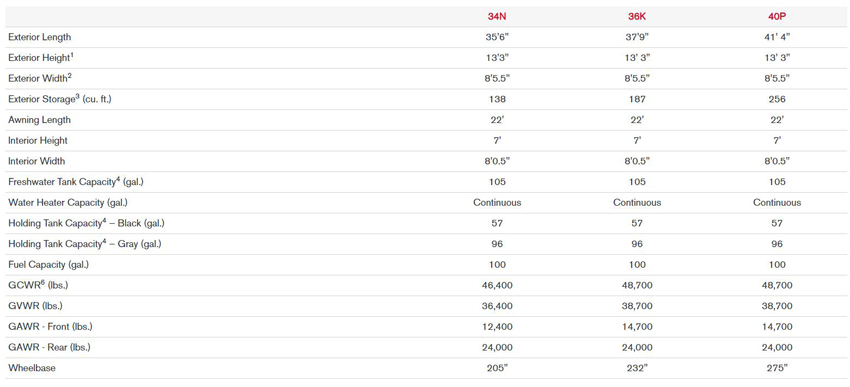
Task: Select the 34N model column header
Action: point(497,16)
